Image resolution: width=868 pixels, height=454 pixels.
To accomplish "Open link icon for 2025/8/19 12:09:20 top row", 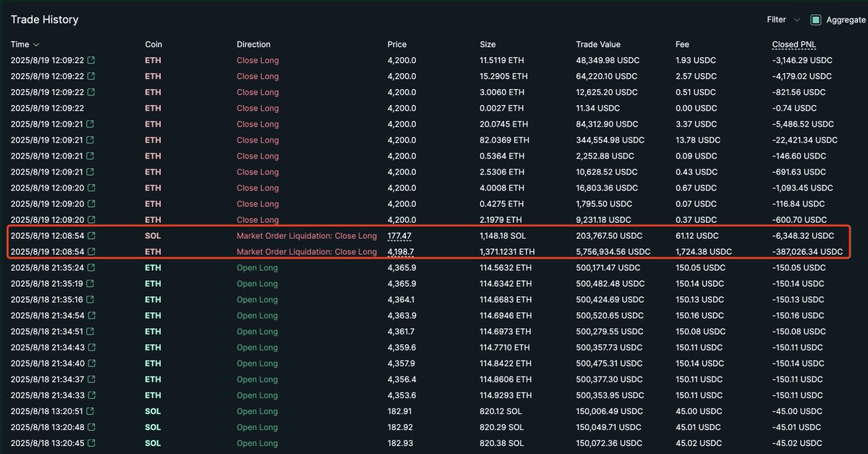I will coord(91,188).
